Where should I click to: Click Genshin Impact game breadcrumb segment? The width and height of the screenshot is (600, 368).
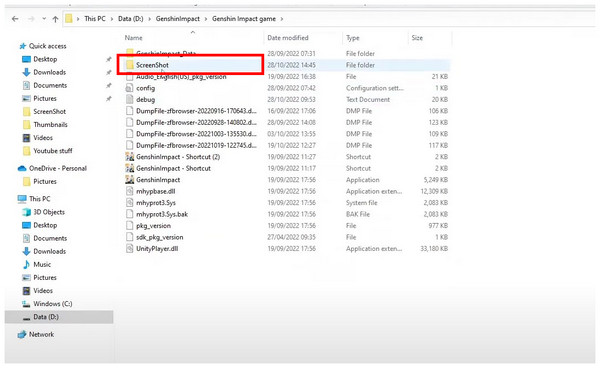coord(244,19)
